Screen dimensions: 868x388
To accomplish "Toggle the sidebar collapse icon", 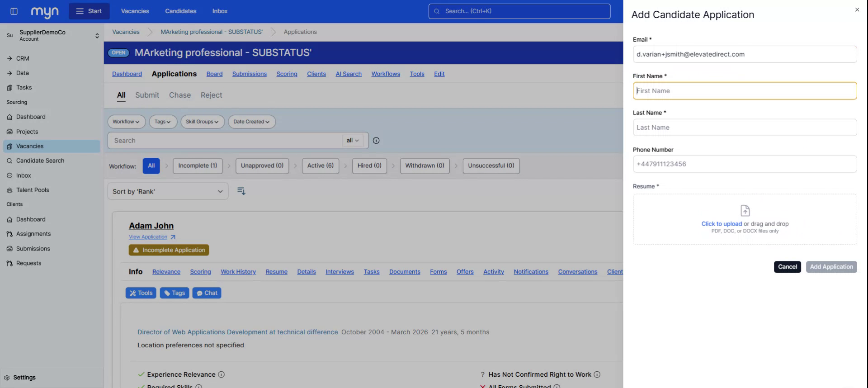I will click(14, 11).
